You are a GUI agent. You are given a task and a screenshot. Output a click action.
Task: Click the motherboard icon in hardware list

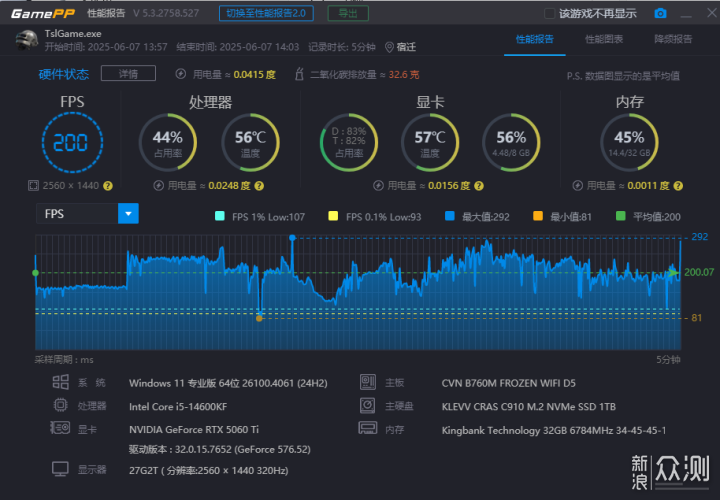point(368,382)
